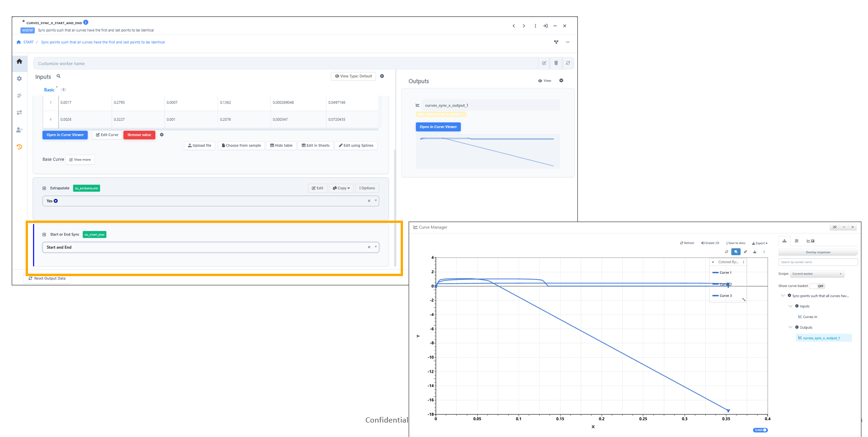
Task: Click the download icon above the plot
Action: click(755, 252)
